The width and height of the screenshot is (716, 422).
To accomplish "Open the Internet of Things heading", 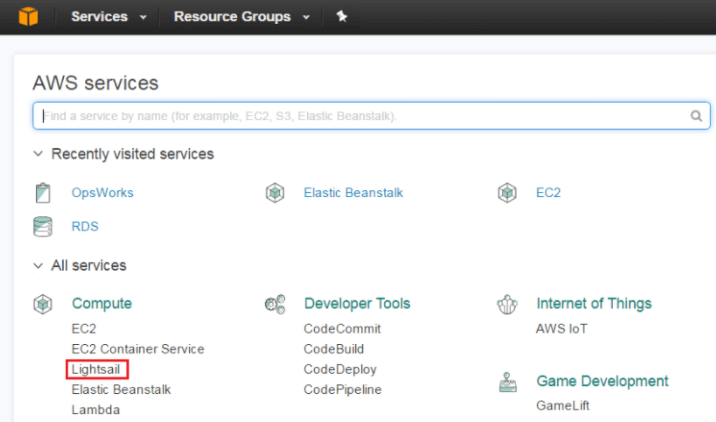I will [x=594, y=304].
